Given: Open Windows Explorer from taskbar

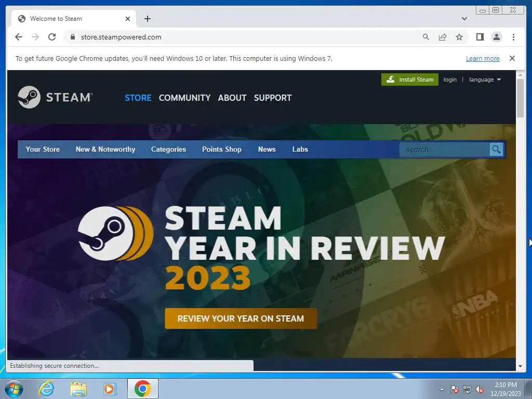Looking at the screenshot, I should tap(78, 389).
